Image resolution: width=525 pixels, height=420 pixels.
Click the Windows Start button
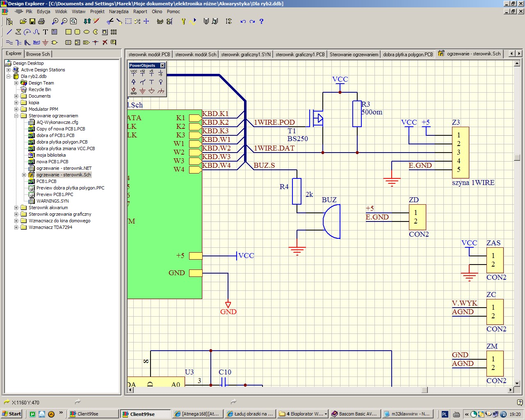tap(11, 414)
